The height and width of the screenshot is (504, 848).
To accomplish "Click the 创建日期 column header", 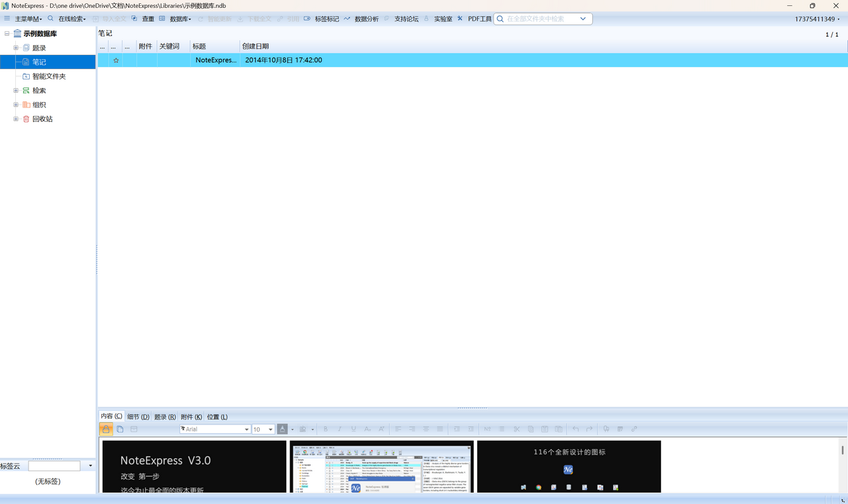I will (256, 46).
